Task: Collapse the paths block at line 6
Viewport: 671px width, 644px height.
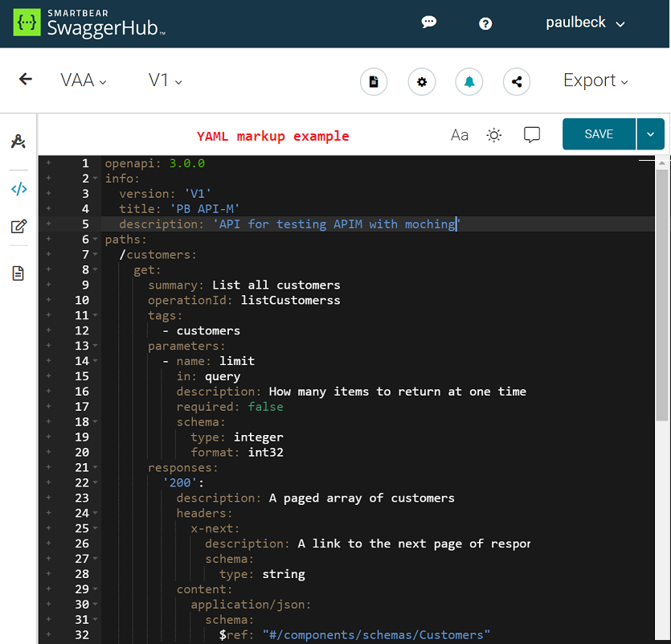Action: [95, 239]
